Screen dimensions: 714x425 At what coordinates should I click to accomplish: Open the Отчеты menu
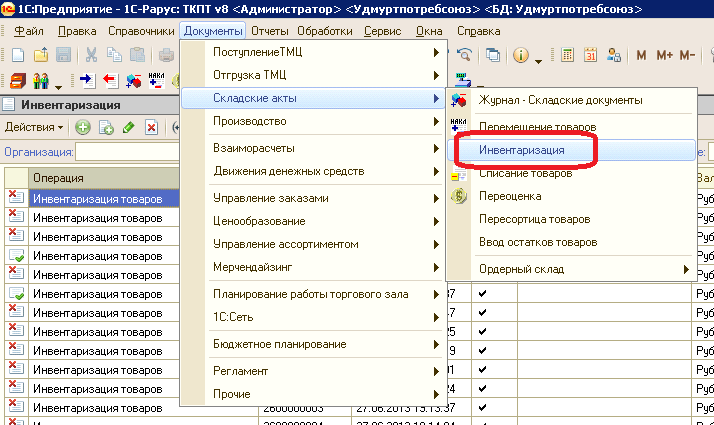tap(270, 31)
